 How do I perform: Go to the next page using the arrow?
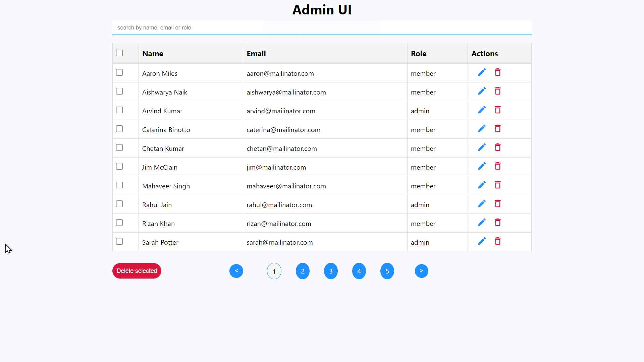421,271
